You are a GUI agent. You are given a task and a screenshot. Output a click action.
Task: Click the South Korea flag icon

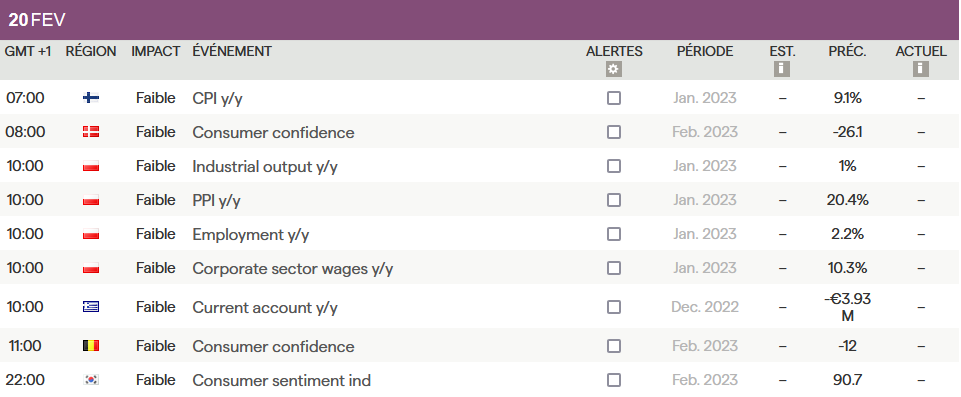point(91,380)
